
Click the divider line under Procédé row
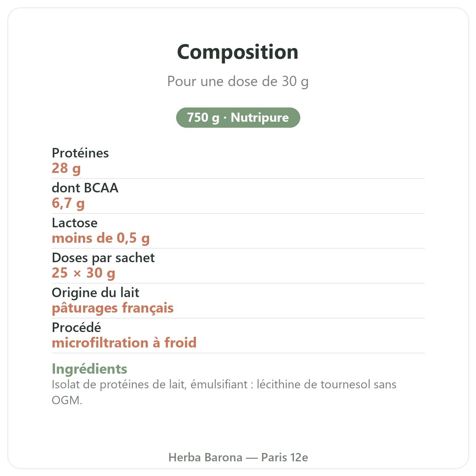pyautogui.click(x=238, y=353)
